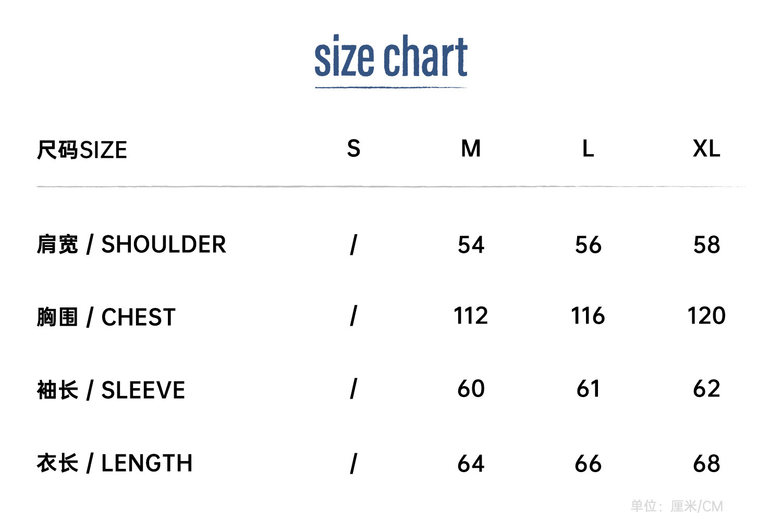Click the "size chart" title heading
The height and width of the screenshot is (532, 782).
(390, 56)
